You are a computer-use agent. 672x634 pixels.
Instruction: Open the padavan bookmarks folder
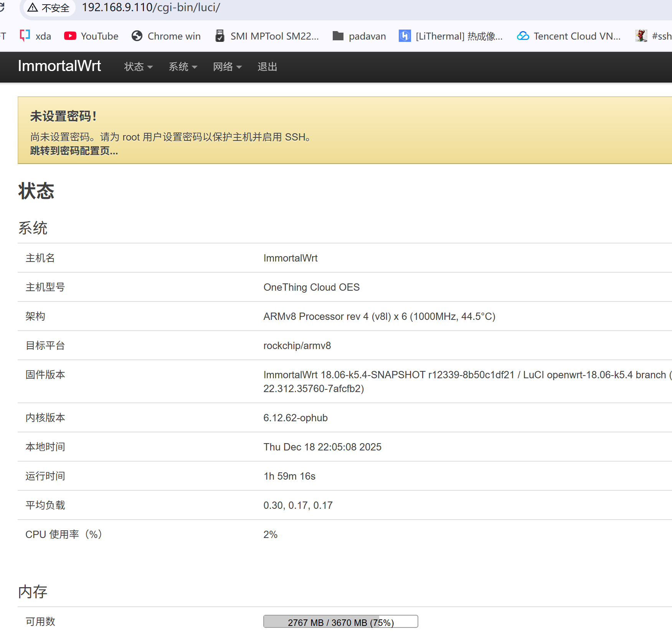[367, 36]
